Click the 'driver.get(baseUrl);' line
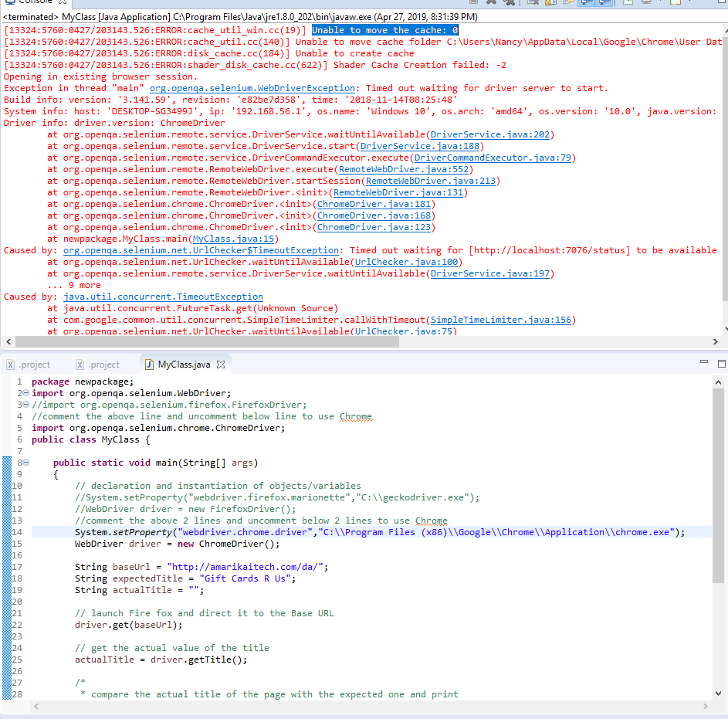The height and width of the screenshot is (719, 728). click(x=129, y=626)
